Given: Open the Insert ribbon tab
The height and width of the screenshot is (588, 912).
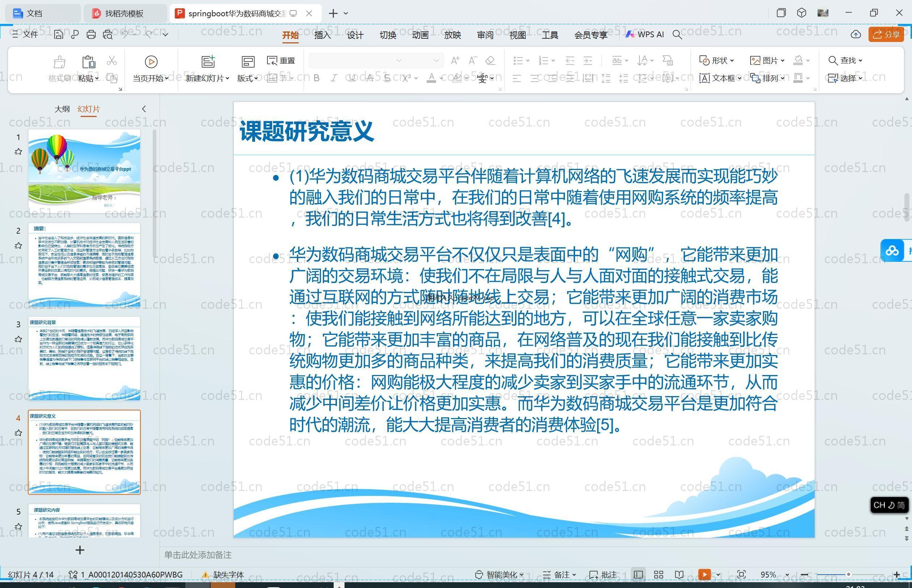Looking at the screenshot, I should (322, 35).
